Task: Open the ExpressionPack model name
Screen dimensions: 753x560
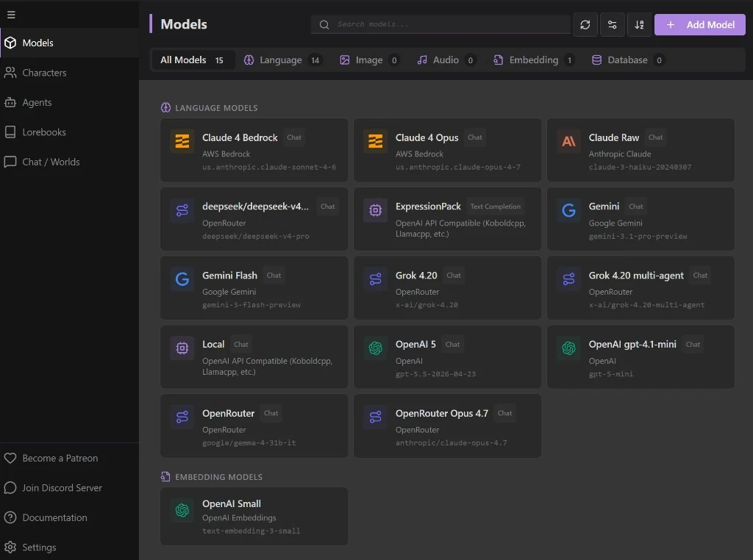Action: click(428, 207)
